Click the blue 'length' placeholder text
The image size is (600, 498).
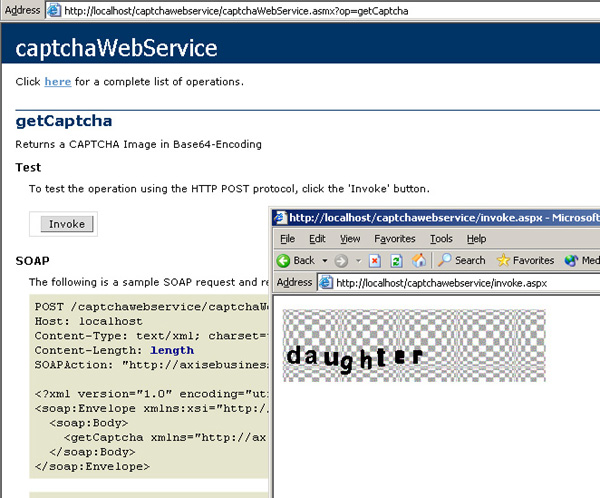tap(172, 350)
